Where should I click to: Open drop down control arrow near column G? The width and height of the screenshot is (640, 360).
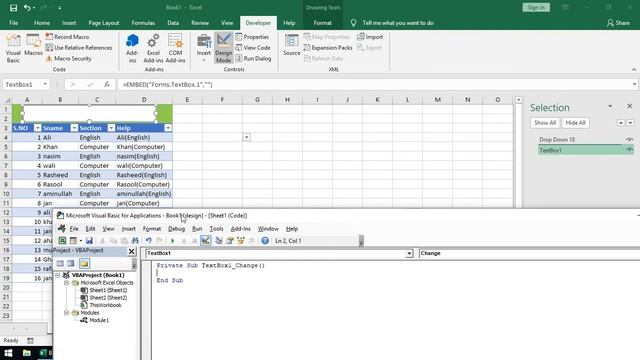[247, 138]
